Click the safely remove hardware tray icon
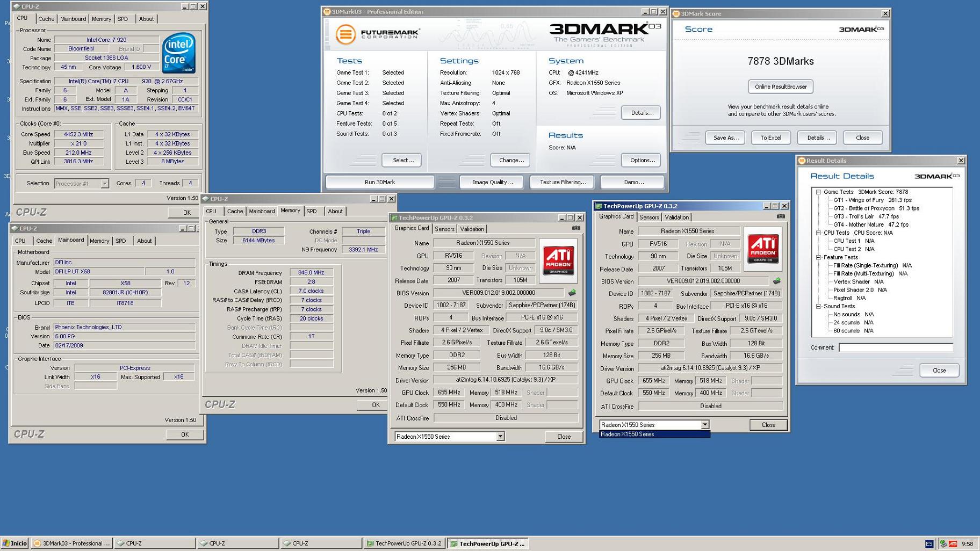980x551 pixels. (x=943, y=543)
